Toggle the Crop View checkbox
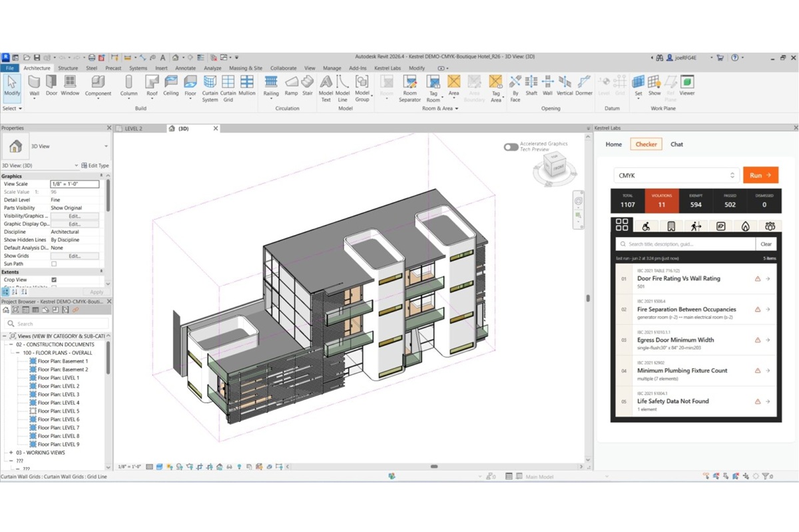The height and width of the screenshot is (532, 799). click(54, 280)
